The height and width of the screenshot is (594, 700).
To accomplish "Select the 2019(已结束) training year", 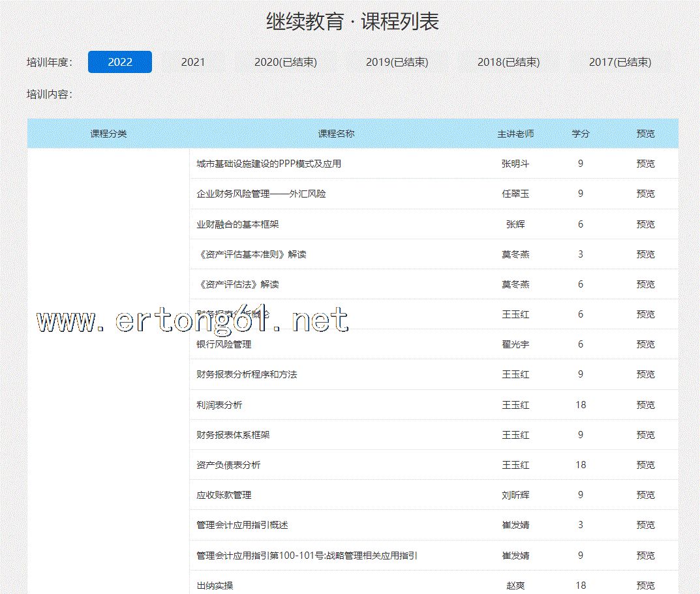I will coord(397,62).
